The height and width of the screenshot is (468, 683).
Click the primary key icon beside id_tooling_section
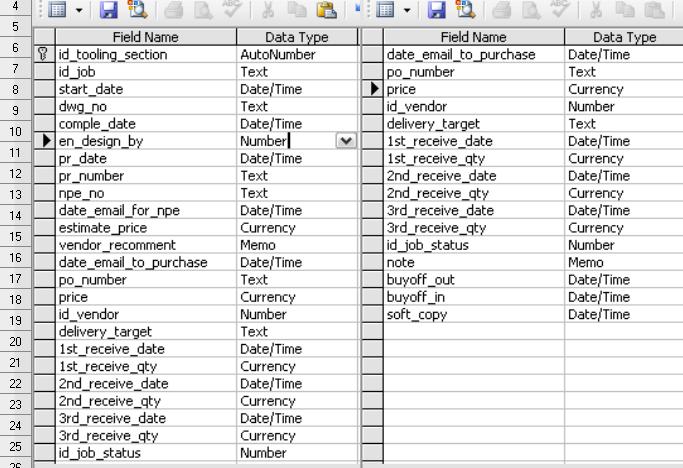point(43,54)
